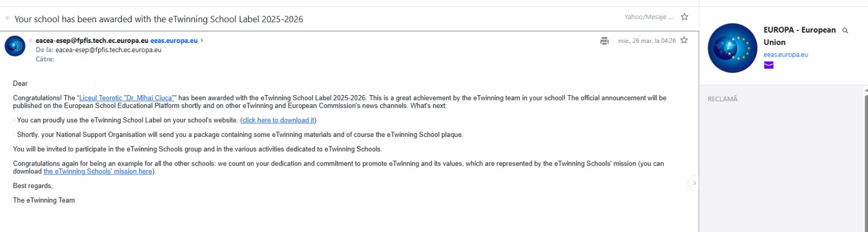The image size is (868, 232).
Task: Open the Yahoo/Mesaje folder label
Action: pyautogui.click(x=648, y=17)
